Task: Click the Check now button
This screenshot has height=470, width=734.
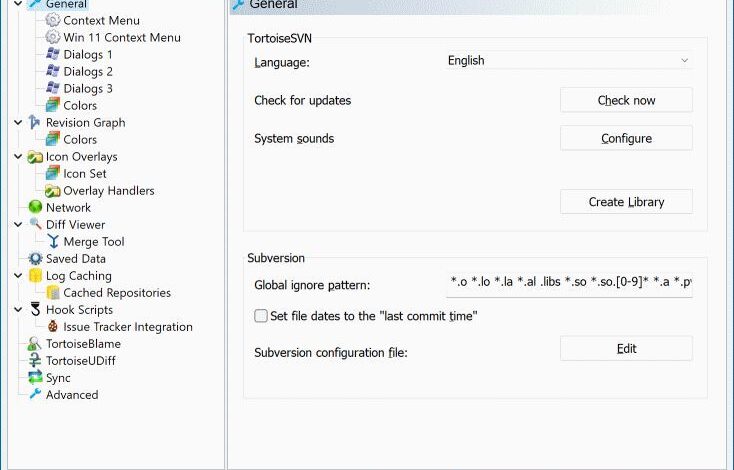Action: 626,100
